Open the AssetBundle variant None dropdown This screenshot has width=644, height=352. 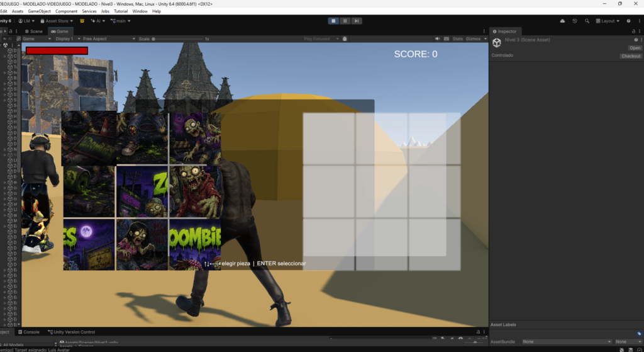pyautogui.click(x=628, y=342)
